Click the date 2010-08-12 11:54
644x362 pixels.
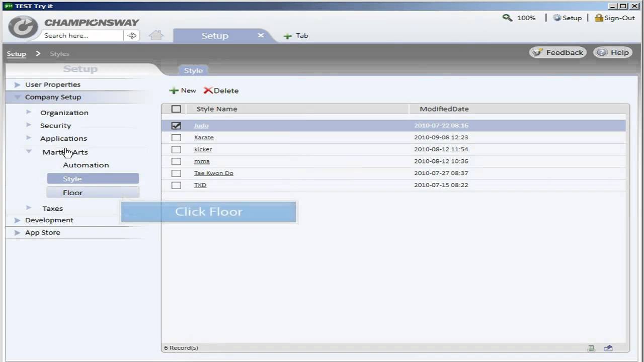coord(441,149)
